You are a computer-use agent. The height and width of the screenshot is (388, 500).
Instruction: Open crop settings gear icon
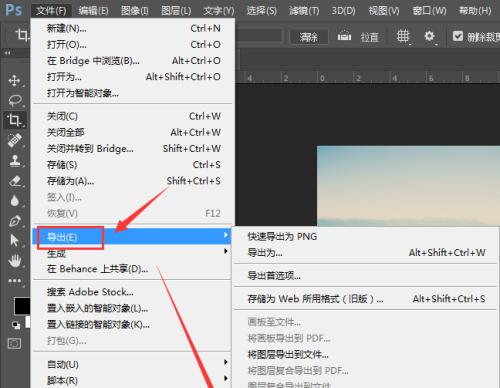pyautogui.click(x=430, y=36)
